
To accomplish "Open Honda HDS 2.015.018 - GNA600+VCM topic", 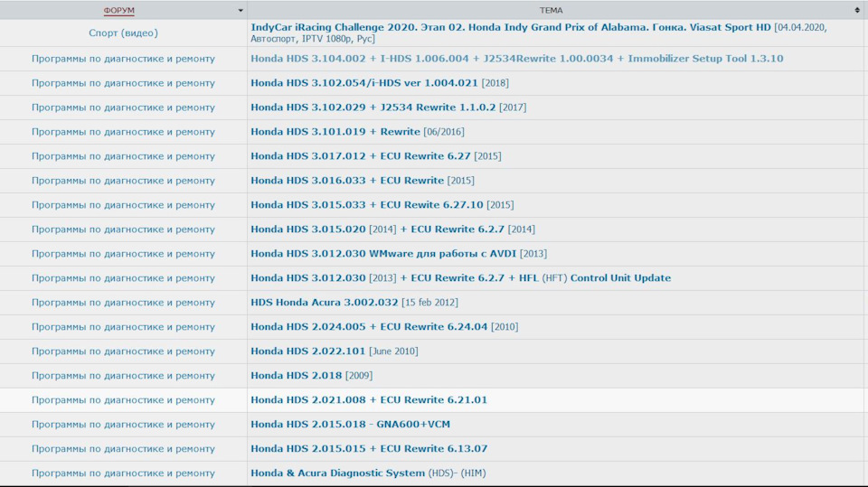I will pyautogui.click(x=351, y=424).
